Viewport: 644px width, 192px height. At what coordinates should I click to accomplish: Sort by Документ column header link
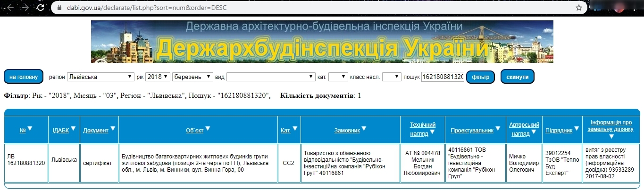pyautogui.click(x=96, y=130)
